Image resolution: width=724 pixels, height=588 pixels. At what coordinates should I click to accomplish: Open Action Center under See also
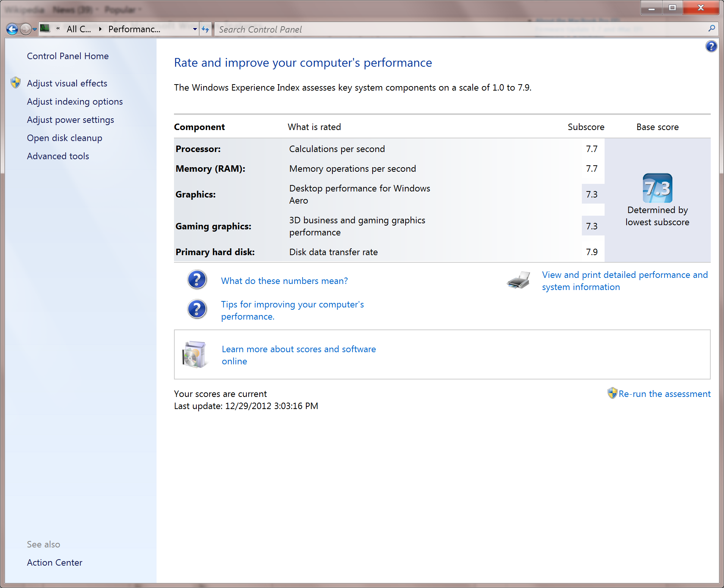[55, 563]
